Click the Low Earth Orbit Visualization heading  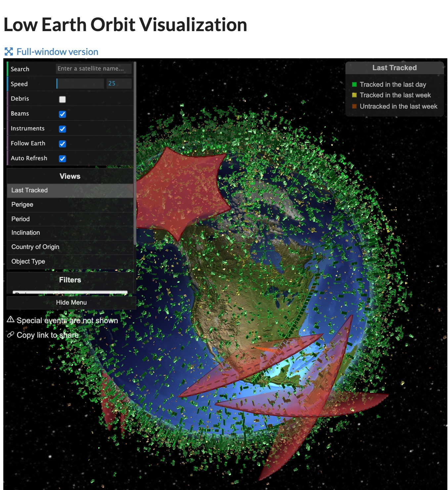[125, 25]
